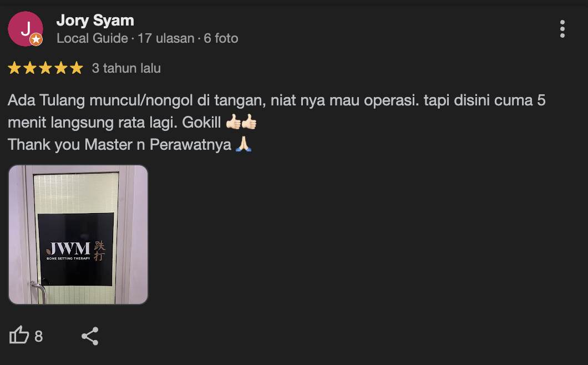Open Jory Syam's profile avatar
This screenshot has width=588, height=365.
[25, 29]
